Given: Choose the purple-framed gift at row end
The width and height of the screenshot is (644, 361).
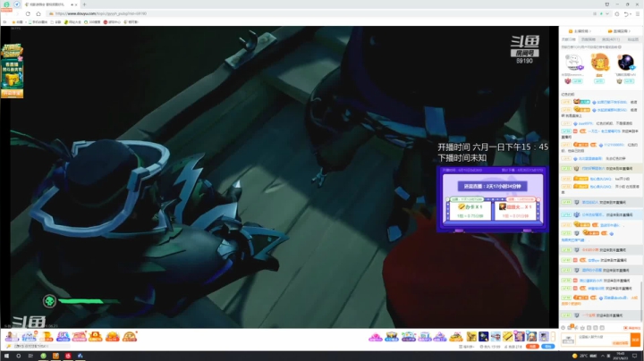Looking at the screenshot, I should pos(544,337).
